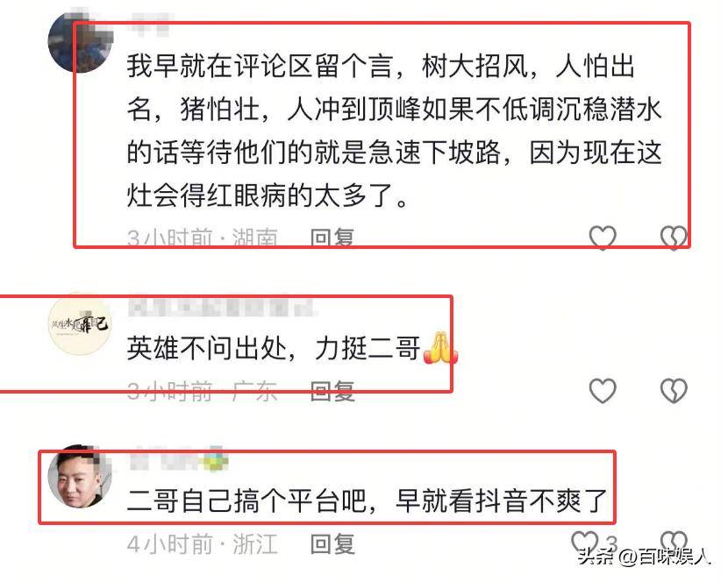Image resolution: width=728 pixels, height=582 pixels.
Task: Click 回复 under the Guangdong comment
Action: (x=332, y=391)
